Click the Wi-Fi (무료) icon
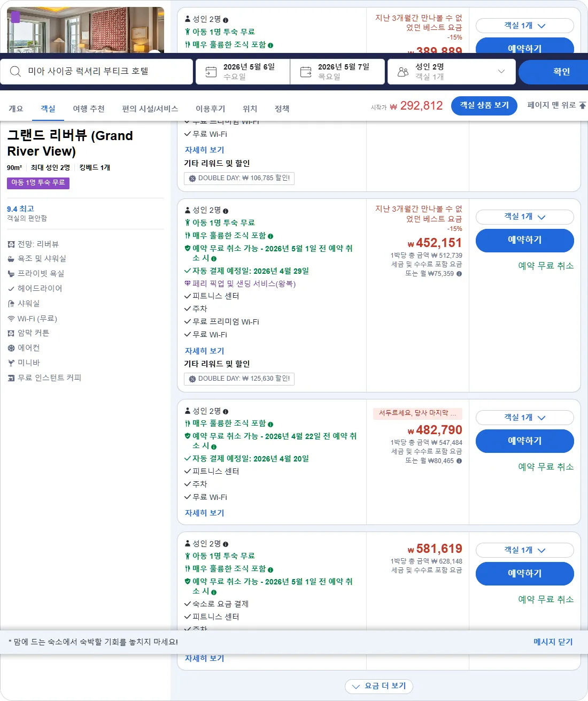Viewport: 588px width, 701px height. point(11,319)
